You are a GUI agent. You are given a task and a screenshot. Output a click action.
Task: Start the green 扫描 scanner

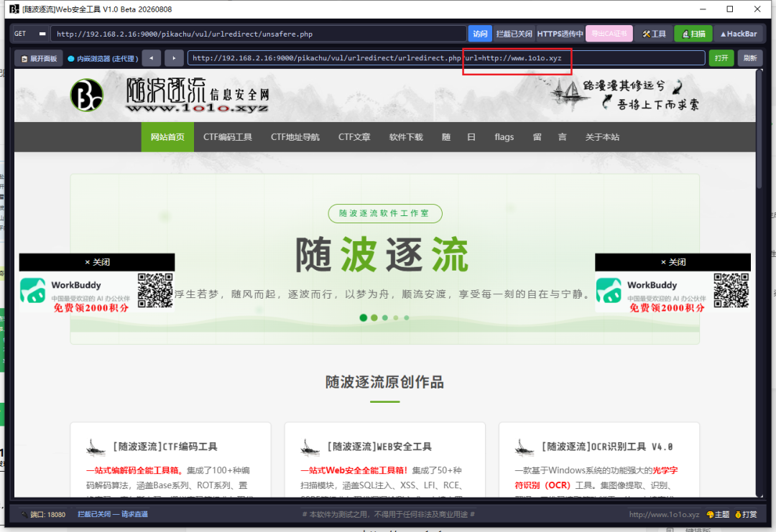693,34
